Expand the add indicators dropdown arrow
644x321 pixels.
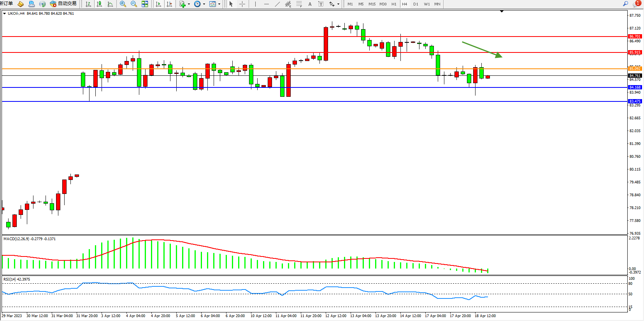click(x=189, y=4)
